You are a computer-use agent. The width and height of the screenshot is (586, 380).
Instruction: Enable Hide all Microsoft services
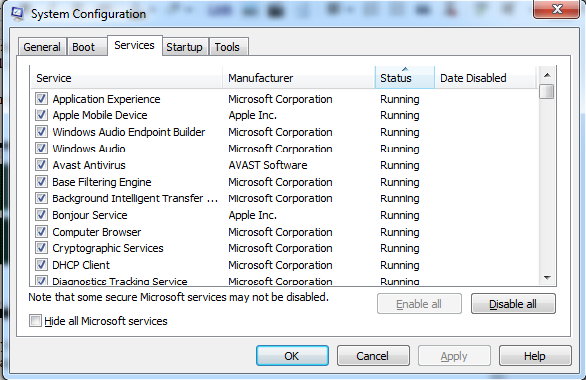35,321
